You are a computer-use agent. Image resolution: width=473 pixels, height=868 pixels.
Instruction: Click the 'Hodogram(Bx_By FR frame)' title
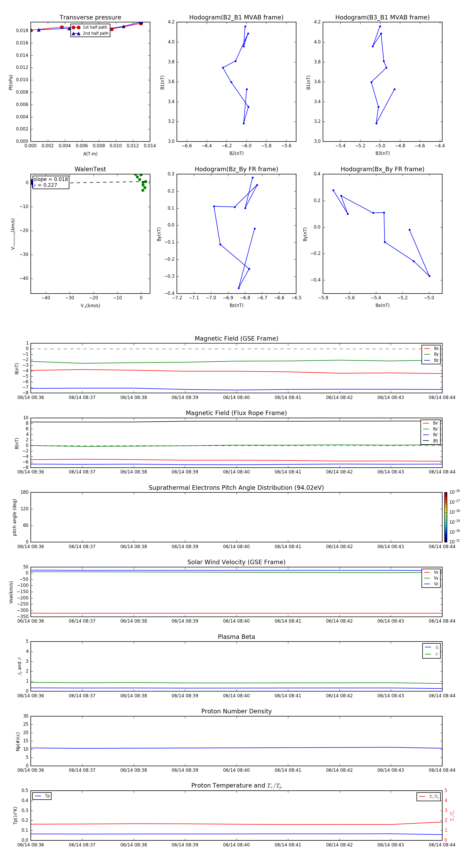382,169
